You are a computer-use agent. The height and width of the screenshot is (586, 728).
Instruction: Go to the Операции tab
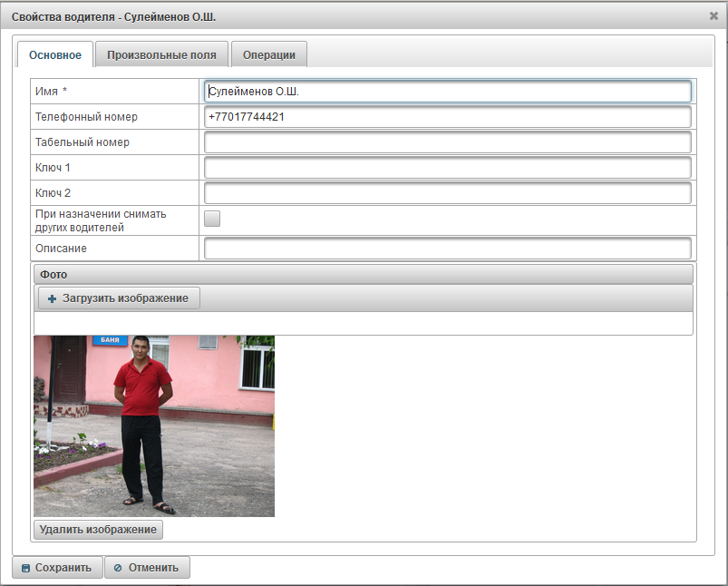(268, 54)
